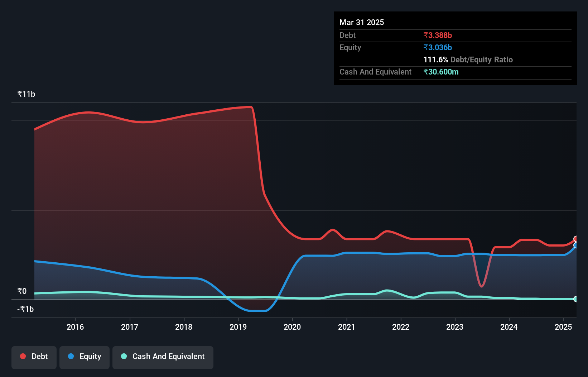Click the Cash And Equivalent tooltip label
Image resolution: width=588 pixels, height=377 pixels.
[375, 72]
